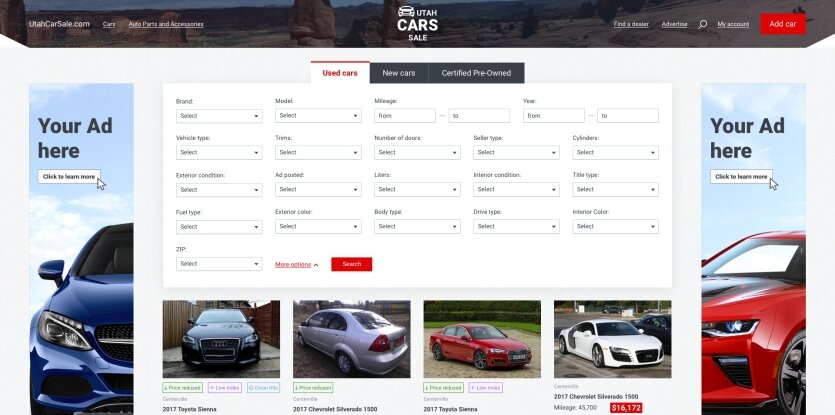Click right ad's Click to learn more button
The width and height of the screenshot is (835, 415).
741,176
